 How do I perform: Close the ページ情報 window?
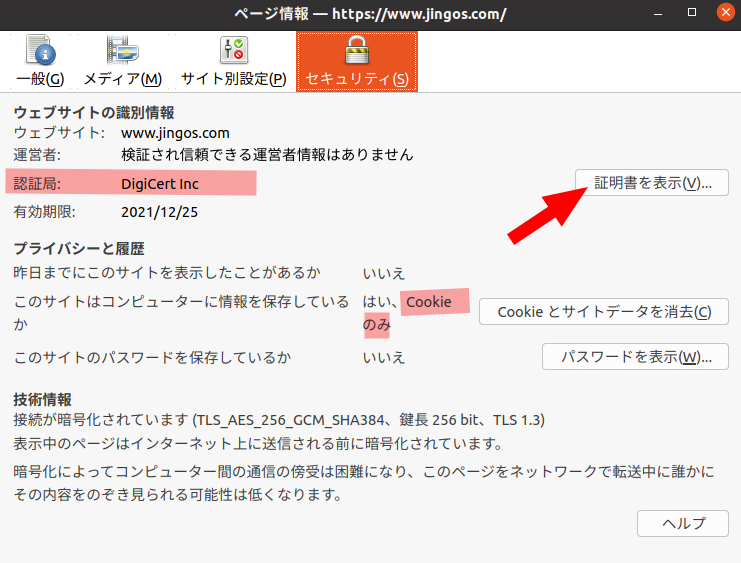click(x=725, y=12)
